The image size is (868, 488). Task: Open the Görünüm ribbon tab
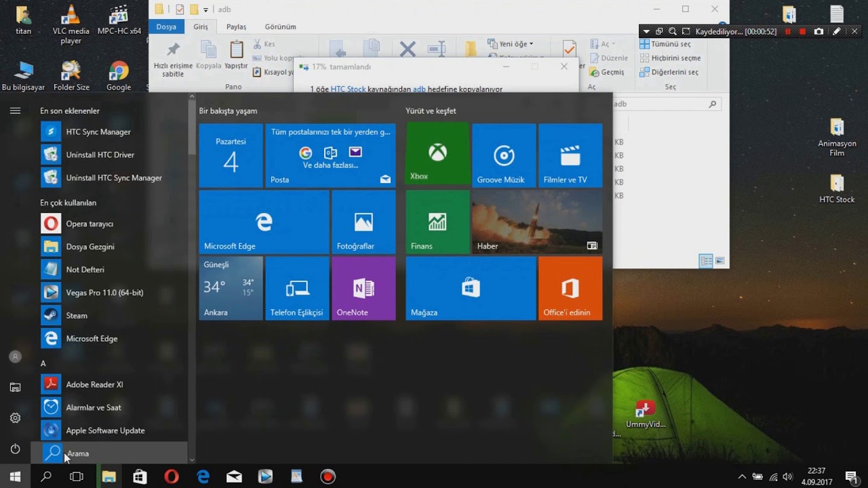tap(280, 27)
